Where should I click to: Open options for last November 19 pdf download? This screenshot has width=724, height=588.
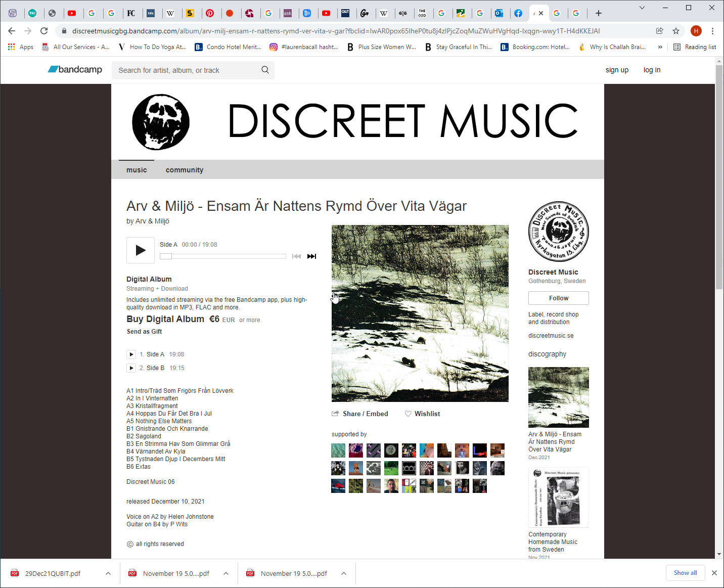click(344, 573)
